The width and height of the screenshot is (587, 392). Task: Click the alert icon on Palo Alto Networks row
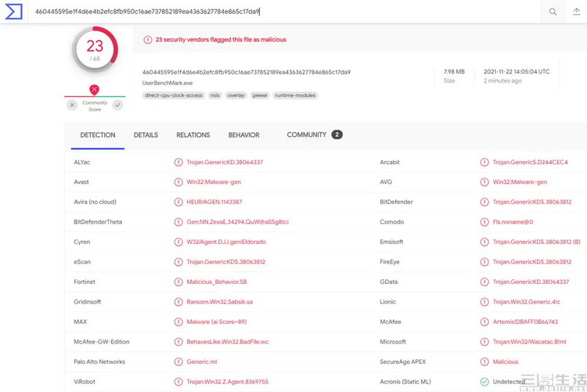point(178,361)
